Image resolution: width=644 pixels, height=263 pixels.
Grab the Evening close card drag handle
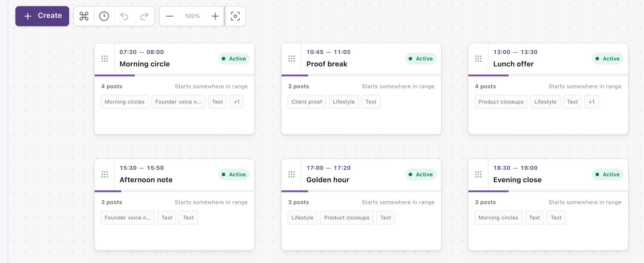478,174
